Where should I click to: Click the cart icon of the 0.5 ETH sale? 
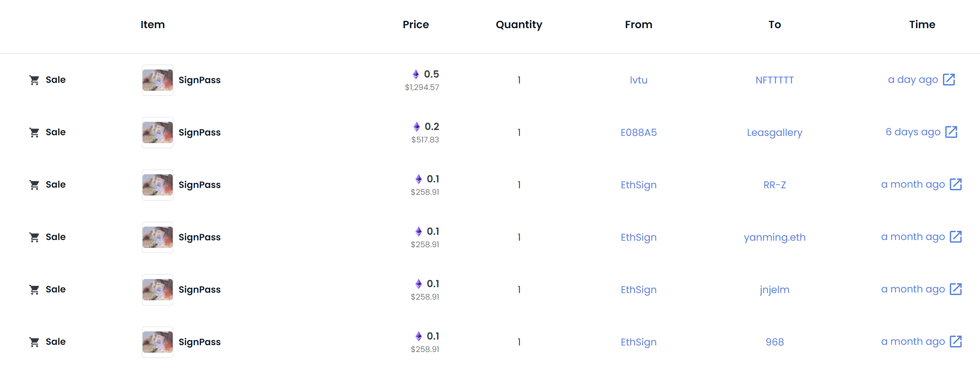[34, 80]
